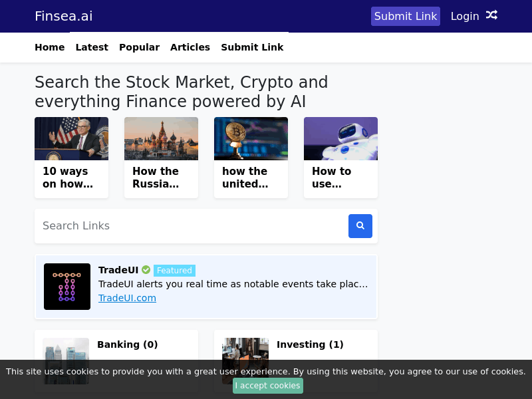This screenshot has width=532, height=399.
Task: Open the '10 ways on how...' article thumbnail
Action: coord(72,139)
